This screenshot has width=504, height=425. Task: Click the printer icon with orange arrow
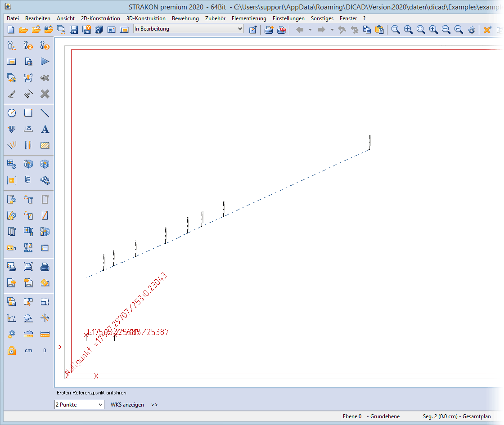[269, 30]
